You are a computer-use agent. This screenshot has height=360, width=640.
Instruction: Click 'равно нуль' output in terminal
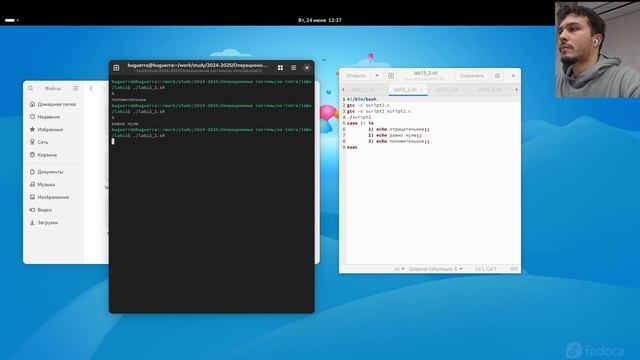point(125,123)
